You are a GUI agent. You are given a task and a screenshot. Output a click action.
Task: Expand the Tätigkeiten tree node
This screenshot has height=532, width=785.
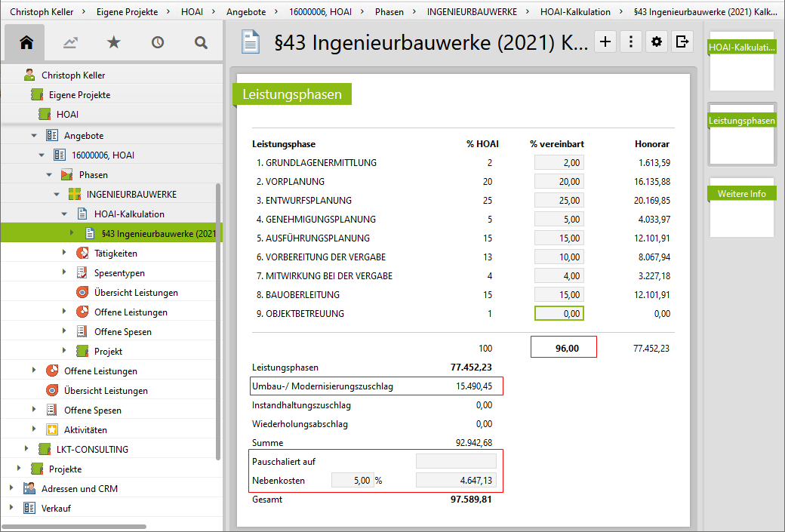(64, 254)
